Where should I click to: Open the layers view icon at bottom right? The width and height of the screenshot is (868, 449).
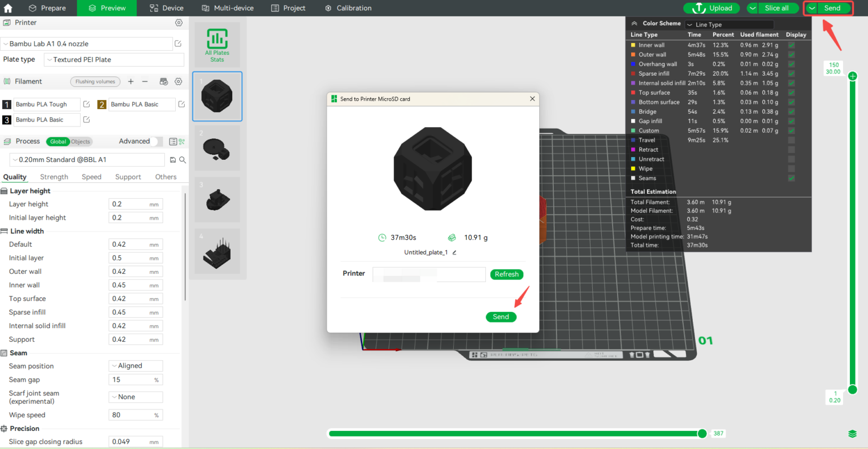[x=853, y=433]
